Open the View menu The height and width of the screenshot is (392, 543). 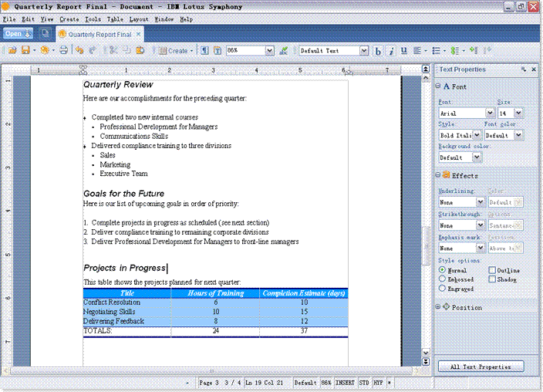pos(47,19)
